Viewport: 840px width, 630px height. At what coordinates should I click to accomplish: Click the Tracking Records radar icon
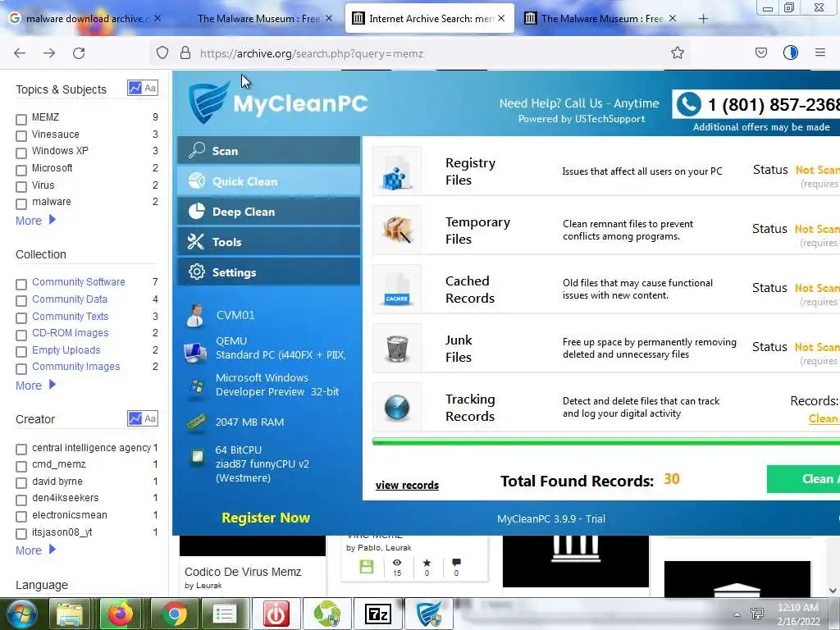[397, 407]
